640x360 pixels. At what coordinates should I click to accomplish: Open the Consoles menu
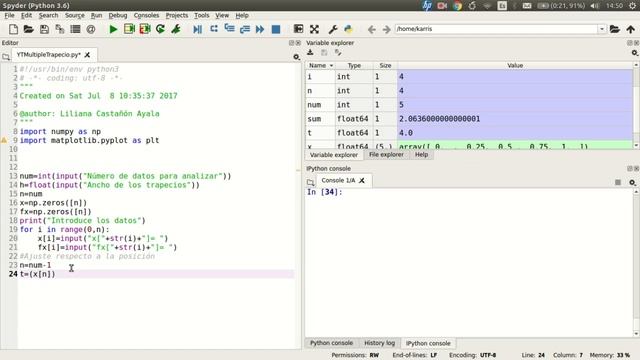pos(147,15)
